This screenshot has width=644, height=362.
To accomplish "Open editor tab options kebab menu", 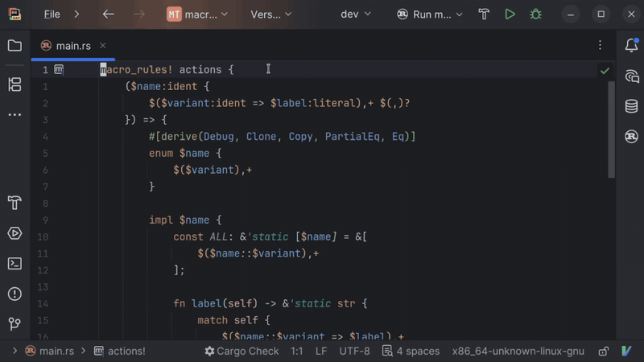I will pos(600,45).
